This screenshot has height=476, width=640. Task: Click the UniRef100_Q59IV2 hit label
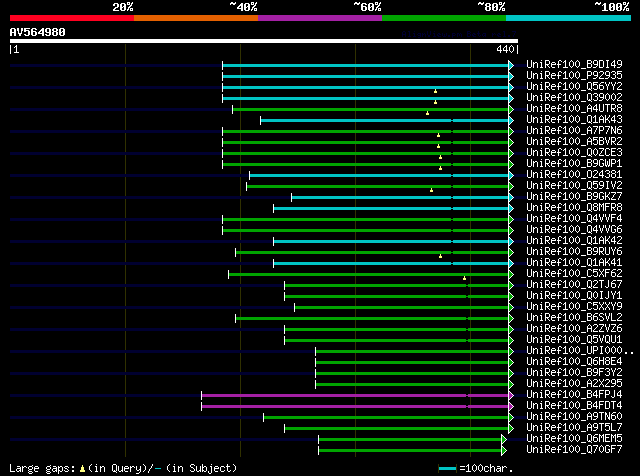click(574, 186)
